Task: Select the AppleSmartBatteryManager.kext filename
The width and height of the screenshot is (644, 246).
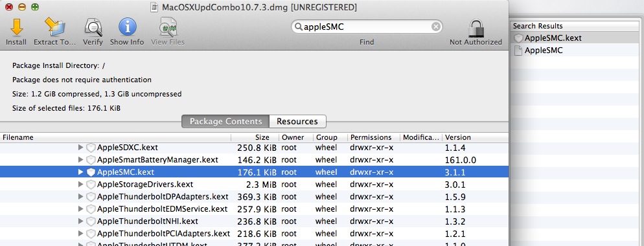Action: (x=157, y=160)
